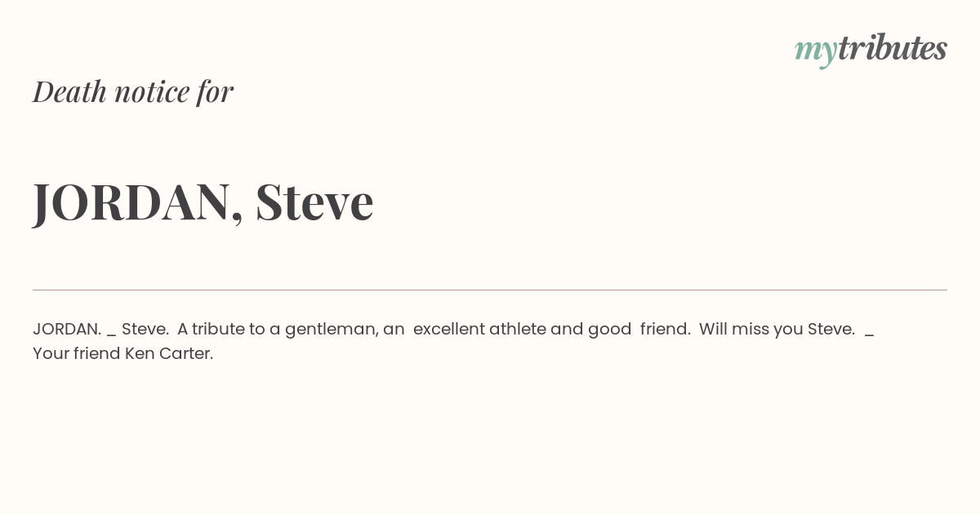The image size is (980, 514).
Task: Click the 'tributes' part of logo
Action: (x=892, y=47)
